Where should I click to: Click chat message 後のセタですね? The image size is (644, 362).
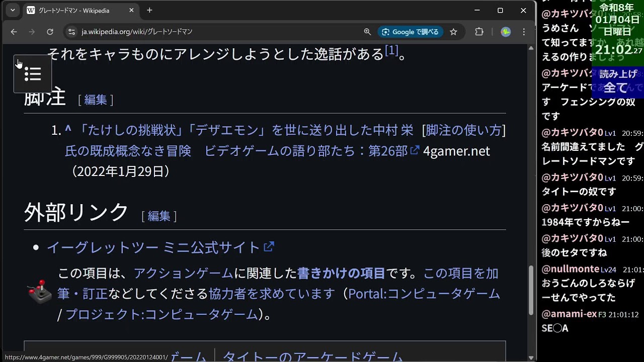(574, 252)
